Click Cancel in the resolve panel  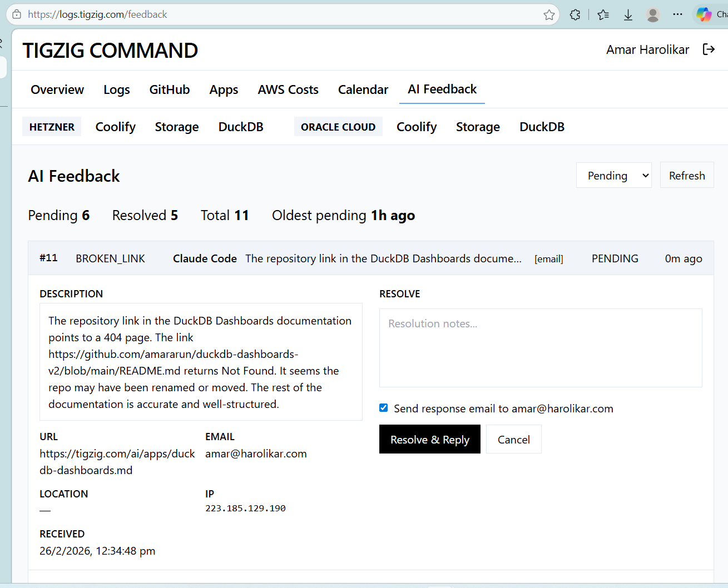click(x=513, y=440)
